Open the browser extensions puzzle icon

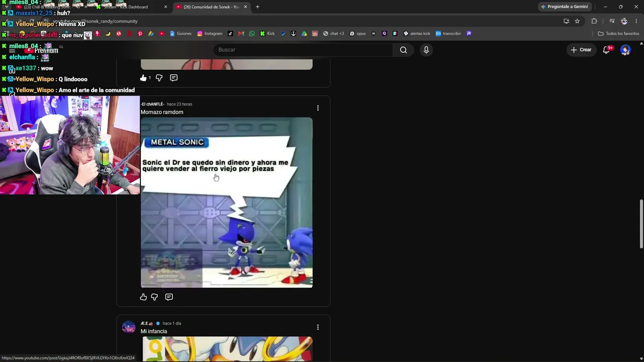[594, 21]
